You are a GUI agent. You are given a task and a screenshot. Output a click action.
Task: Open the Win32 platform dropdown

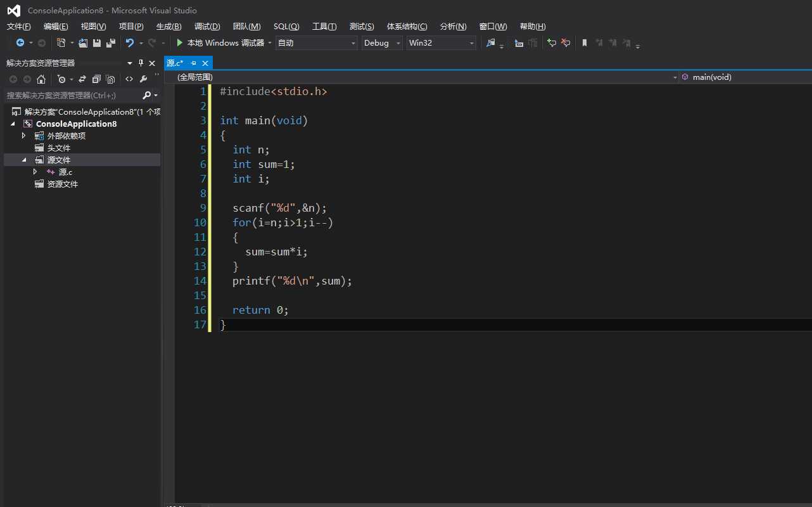pos(441,43)
